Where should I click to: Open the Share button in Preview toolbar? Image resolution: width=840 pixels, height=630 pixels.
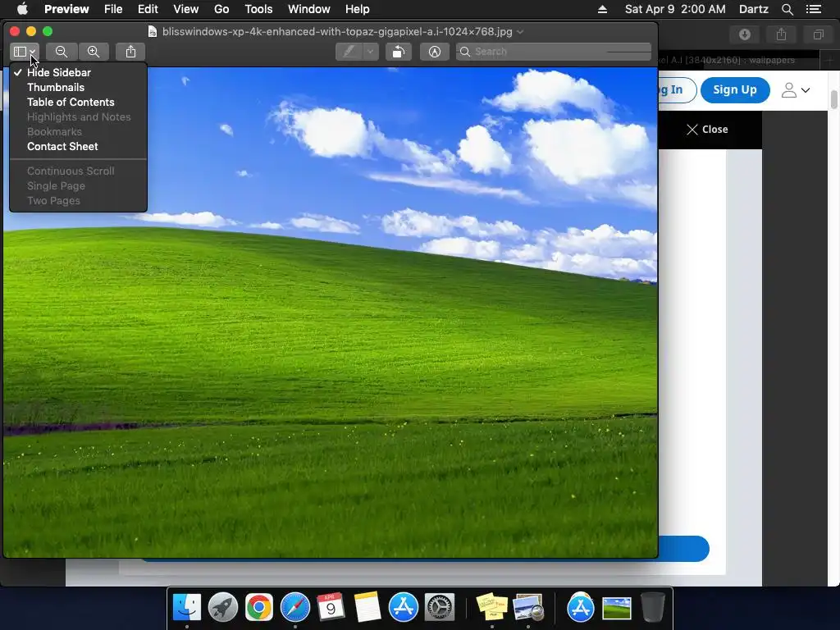pyautogui.click(x=130, y=52)
